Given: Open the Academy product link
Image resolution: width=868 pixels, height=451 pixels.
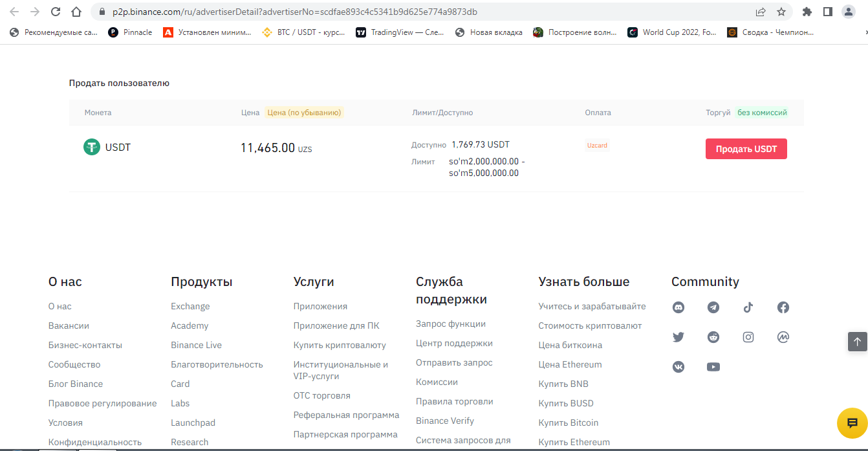Looking at the screenshot, I should tap(190, 325).
